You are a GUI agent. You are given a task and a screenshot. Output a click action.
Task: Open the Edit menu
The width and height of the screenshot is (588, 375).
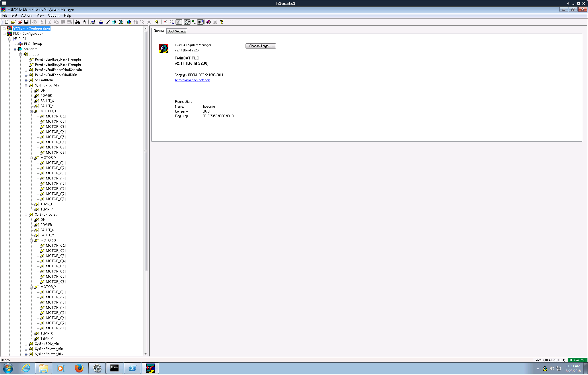[x=14, y=16]
